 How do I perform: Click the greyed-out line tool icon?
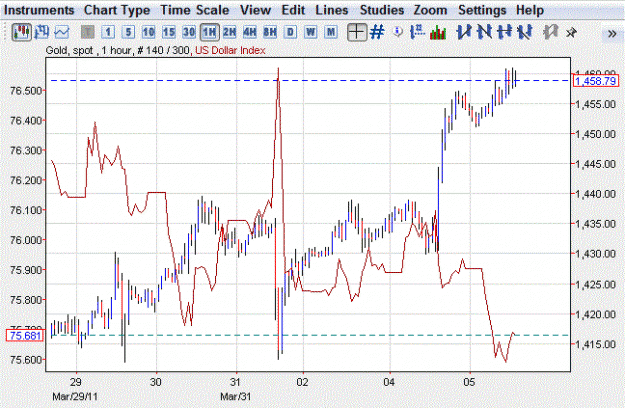point(550,32)
